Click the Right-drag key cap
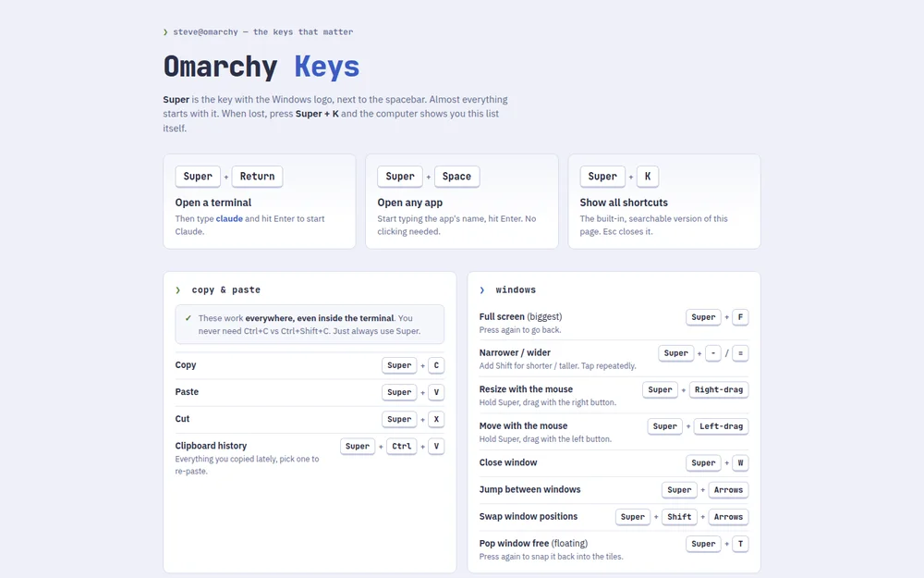This screenshot has width=924, height=578. (718, 390)
